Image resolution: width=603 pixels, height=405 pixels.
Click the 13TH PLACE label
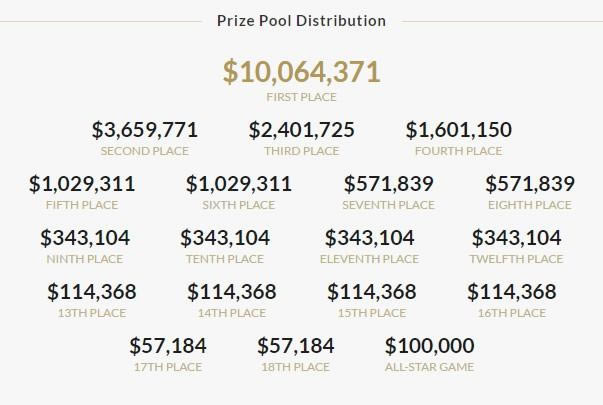point(92,313)
